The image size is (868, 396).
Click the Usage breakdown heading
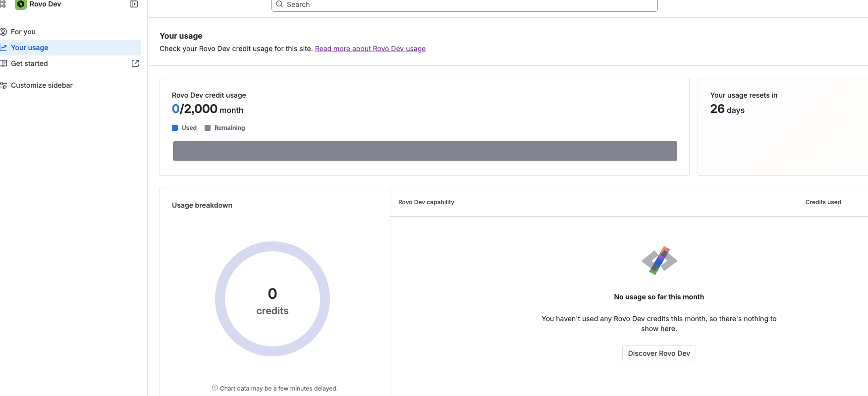pos(202,205)
